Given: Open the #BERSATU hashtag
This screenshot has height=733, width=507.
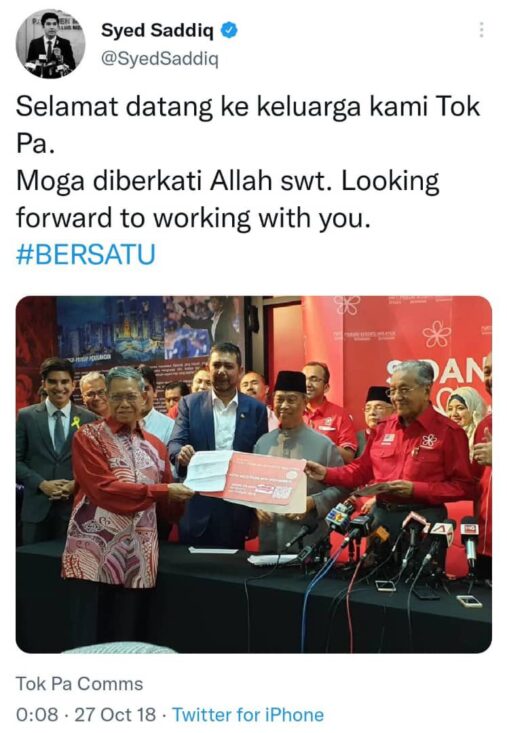Looking at the screenshot, I should click(86, 254).
